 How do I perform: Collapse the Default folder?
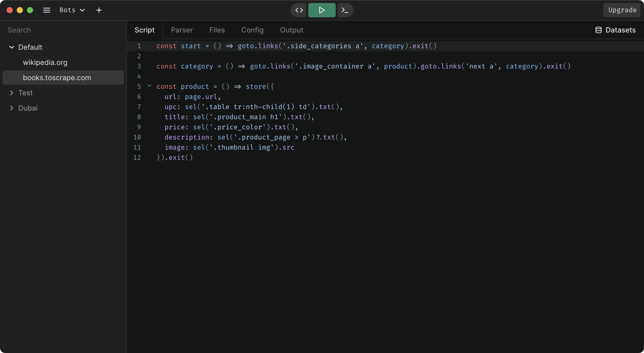[12, 47]
